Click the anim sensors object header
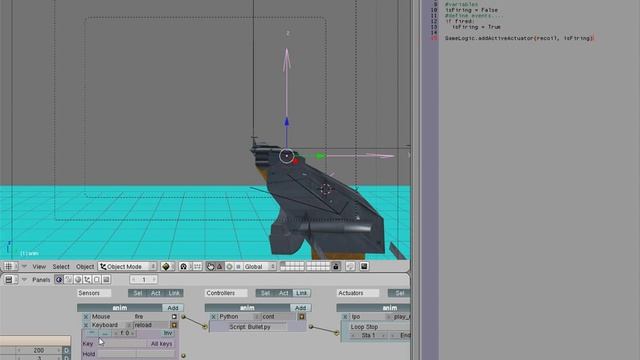The image size is (640, 360). tap(120, 308)
